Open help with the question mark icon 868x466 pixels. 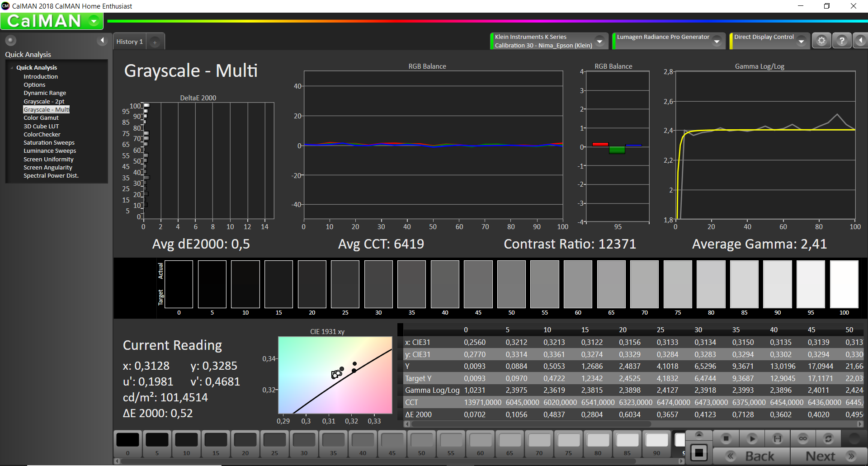[841, 41]
